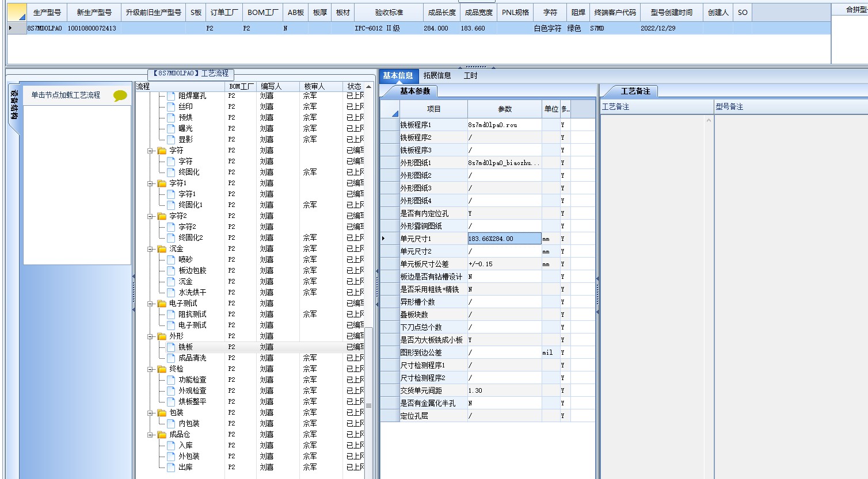Screen dimensions: 868x479
Task: Click the 编写人 column header in tree
Action: tap(277, 86)
